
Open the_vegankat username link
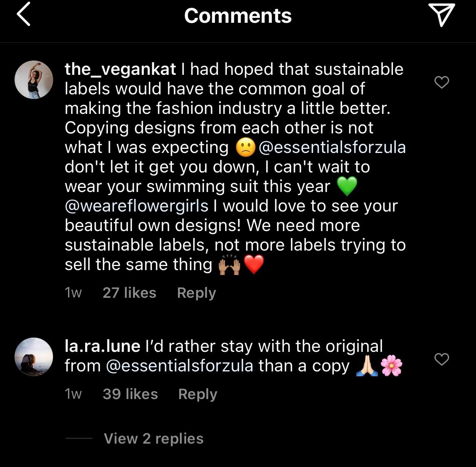121,70
